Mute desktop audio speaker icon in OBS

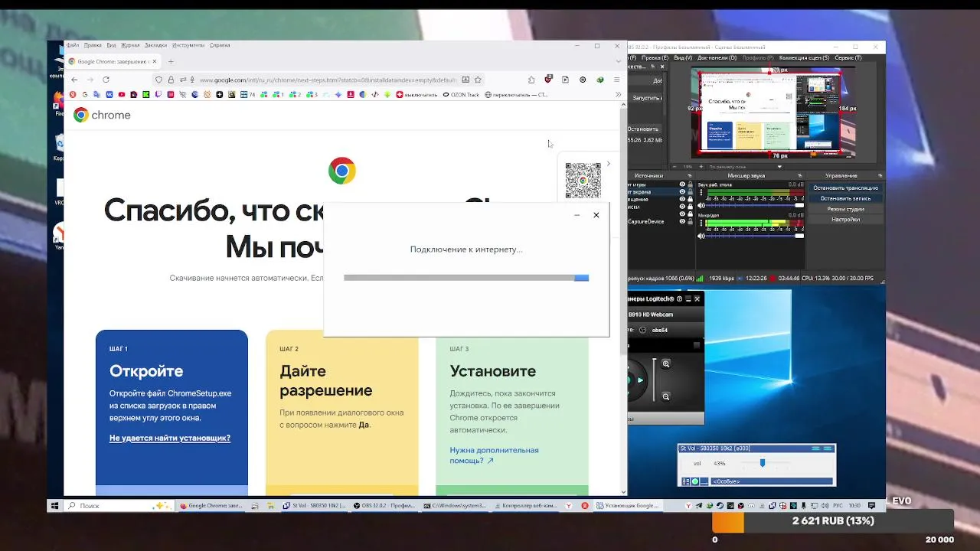(x=701, y=206)
